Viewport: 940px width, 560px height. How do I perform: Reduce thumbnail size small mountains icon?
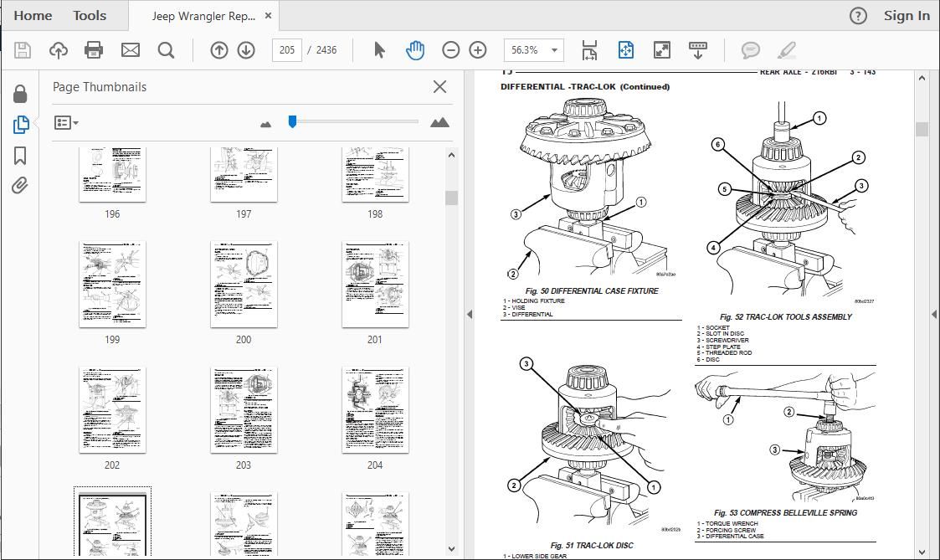pos(265,124)
